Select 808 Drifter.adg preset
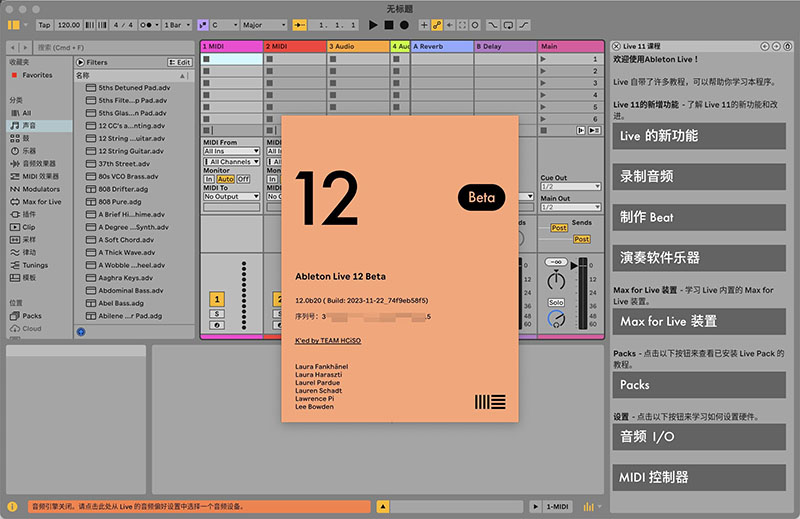The image size is (800, 519). 123,189
